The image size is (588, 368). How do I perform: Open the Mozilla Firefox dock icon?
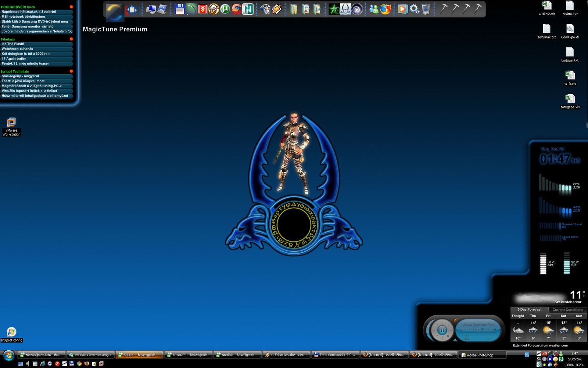coord(385,9)
